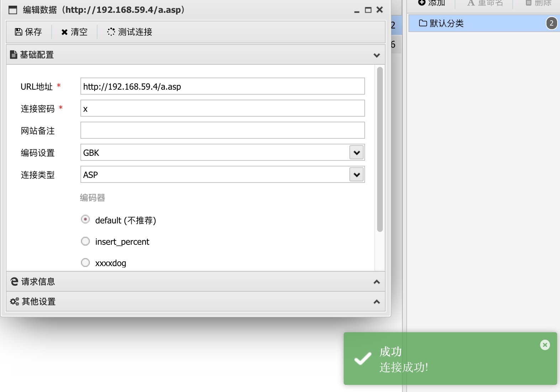This screenshot has width=560, height=392.
Task: Click the clear (清空) X icon
Action: [64, 32]
